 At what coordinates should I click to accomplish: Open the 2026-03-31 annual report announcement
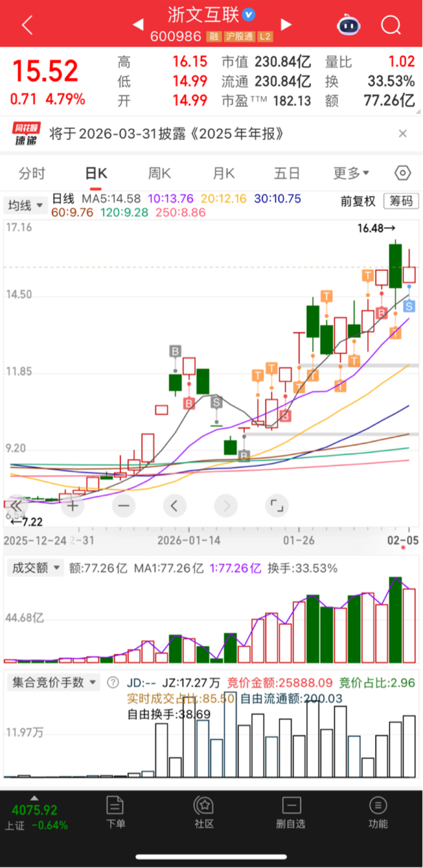coord(167,134)
